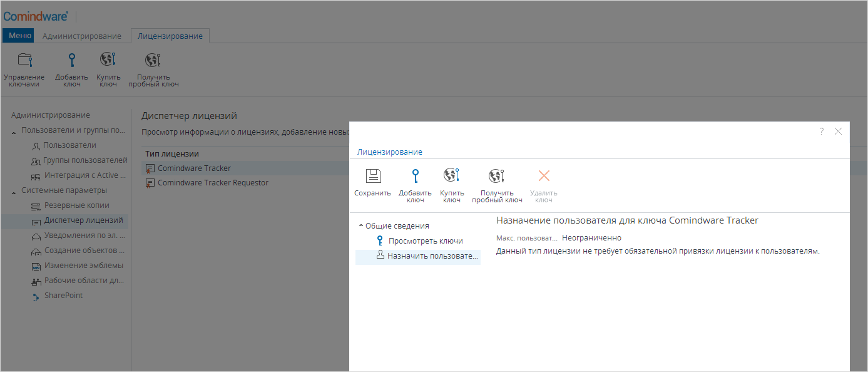
Task: Open the Меню tab
Action: (18, 36)
